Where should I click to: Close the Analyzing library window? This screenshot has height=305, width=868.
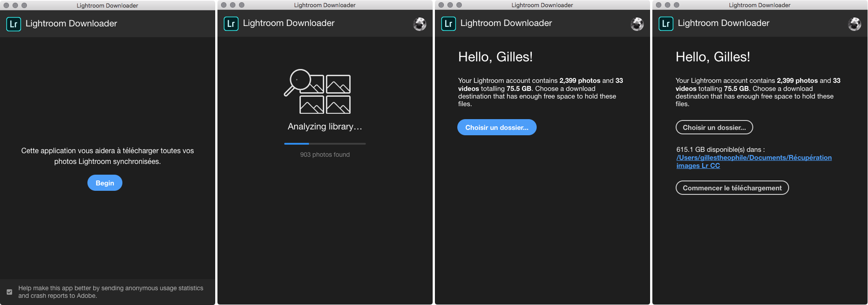coord(224,5)
